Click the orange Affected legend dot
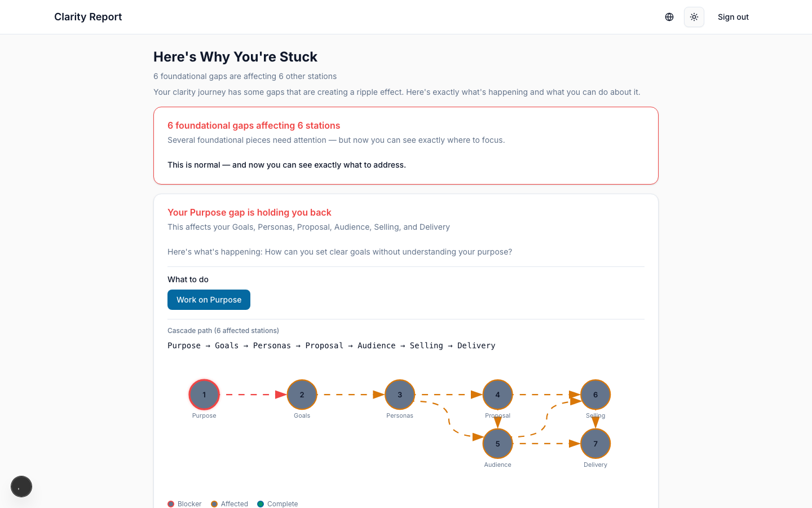The height and width of the screenshot is (508, 812). pyautogui.click(x=214, y=504)
